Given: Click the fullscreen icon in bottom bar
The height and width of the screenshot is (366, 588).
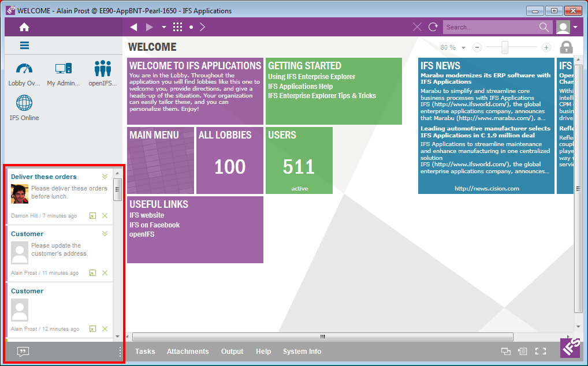Looking at the screenshot, I should (x=541, y=351).
